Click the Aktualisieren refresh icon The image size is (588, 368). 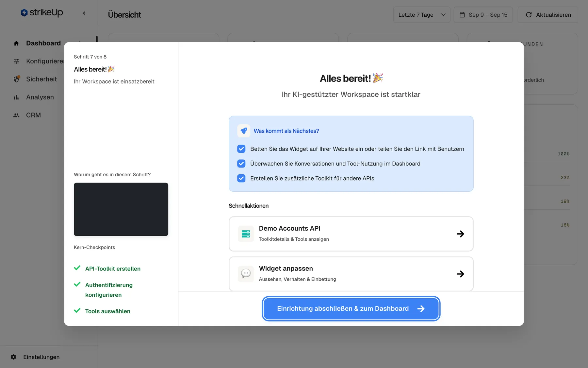(x=529, y=15)
